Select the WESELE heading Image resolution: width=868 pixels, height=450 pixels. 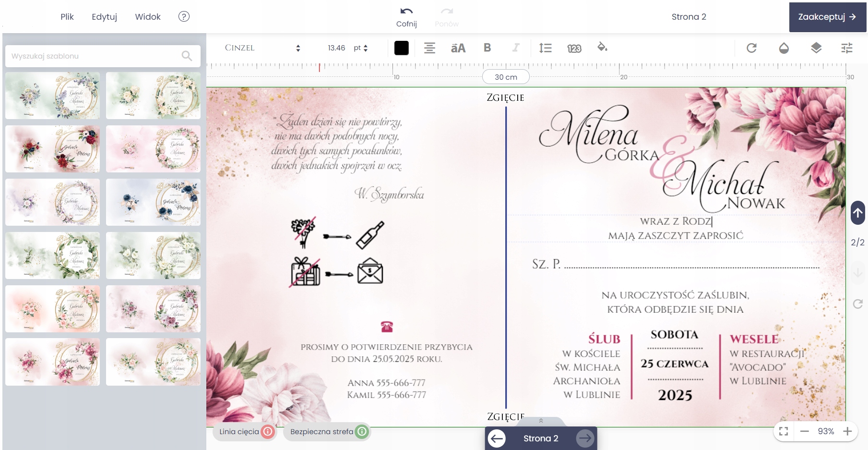754,339
